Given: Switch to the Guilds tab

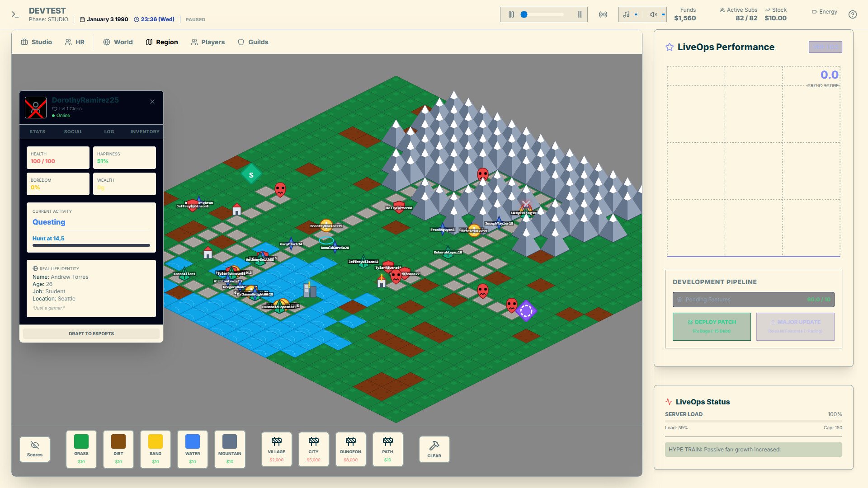Looking at the screenshot, I should tap(253, 42).
